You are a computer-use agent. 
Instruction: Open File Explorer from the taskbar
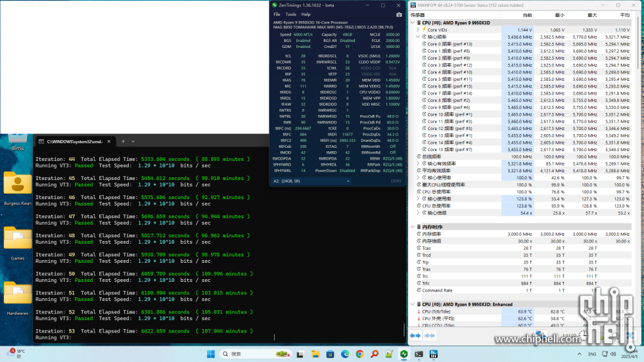point(315,354)
